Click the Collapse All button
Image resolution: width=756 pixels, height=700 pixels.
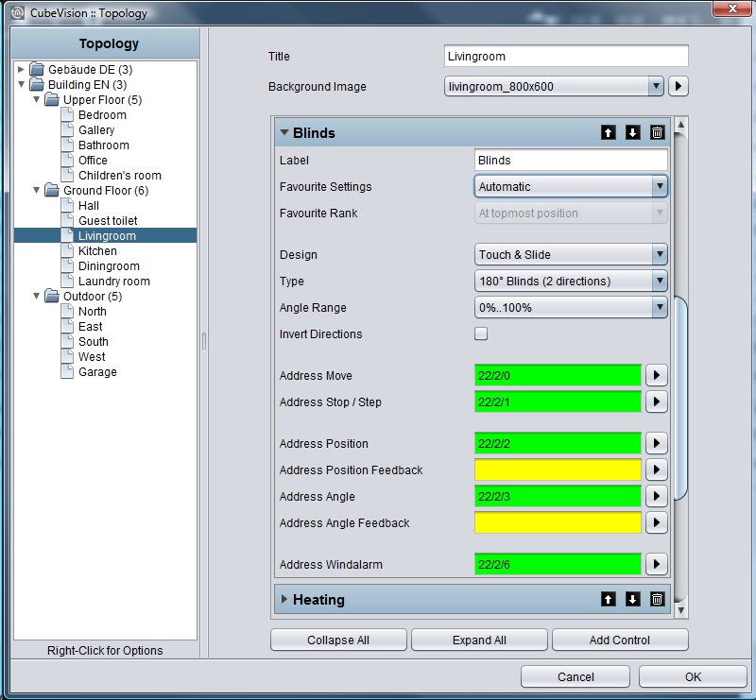(338, 640)
